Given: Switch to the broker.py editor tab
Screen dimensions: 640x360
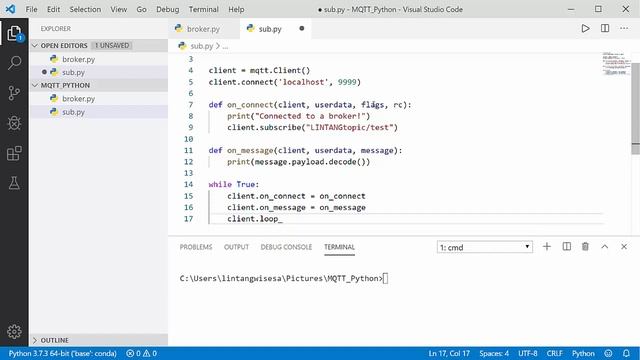Looking at the screenshot, I should tap(204, 29).
